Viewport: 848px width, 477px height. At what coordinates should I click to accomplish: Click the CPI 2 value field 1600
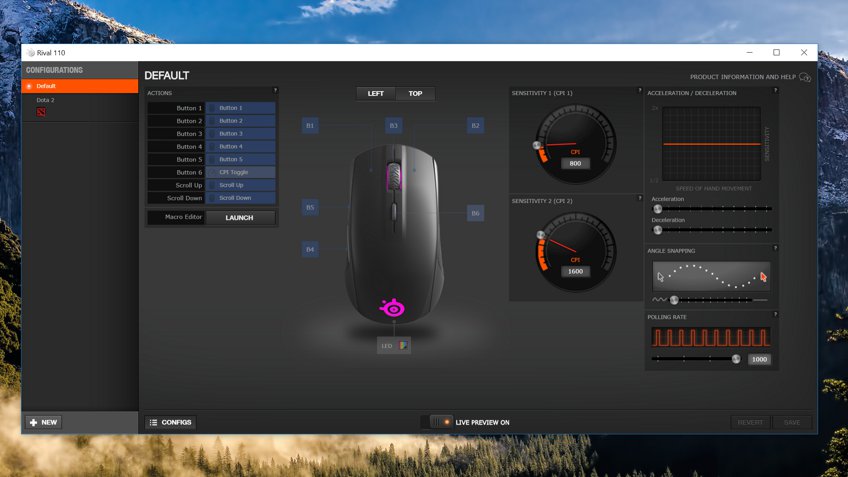[575, 271]
